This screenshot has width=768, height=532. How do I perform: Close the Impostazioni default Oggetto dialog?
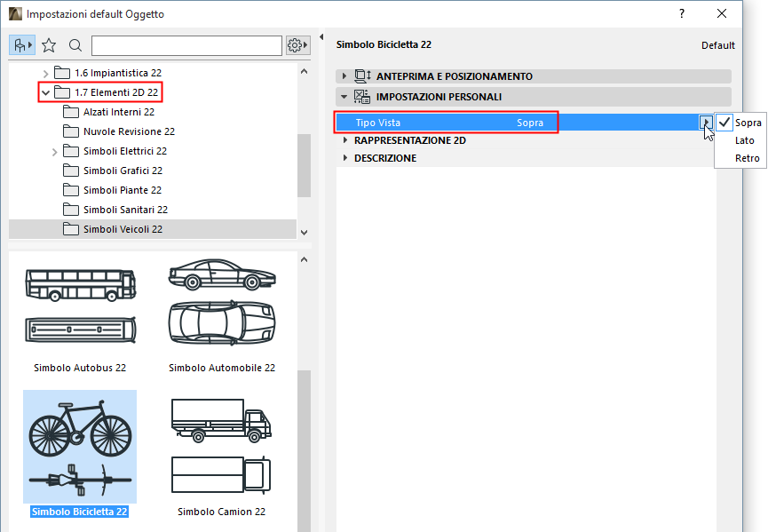pos(722,13)
